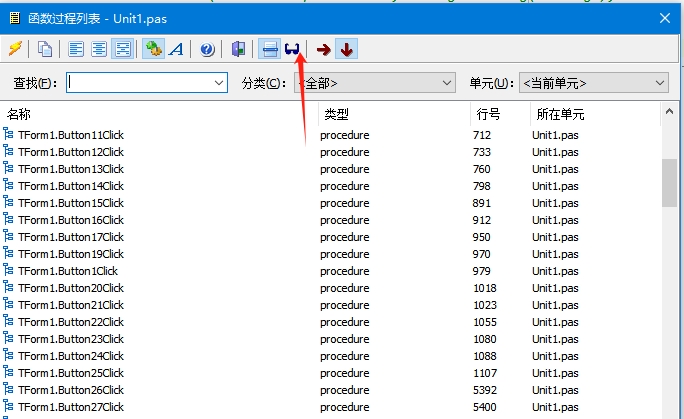Click the lightning bolt jump icon

(x=15, y=49)
